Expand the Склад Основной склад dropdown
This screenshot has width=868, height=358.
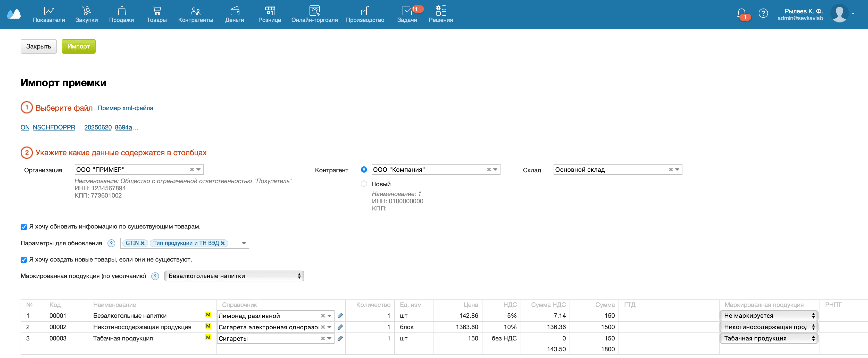pos(677,169)
